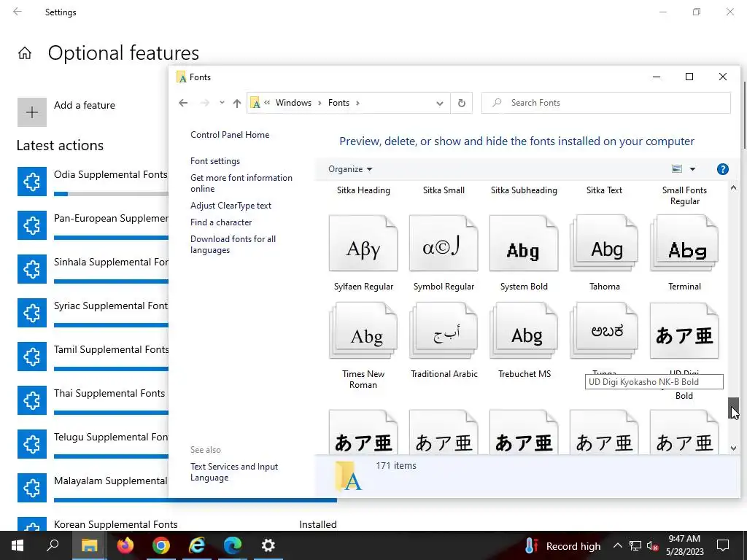Select Tamil Supplemental Fonts entry
This screenshot has width=747, height=560.
coord(93,357)
